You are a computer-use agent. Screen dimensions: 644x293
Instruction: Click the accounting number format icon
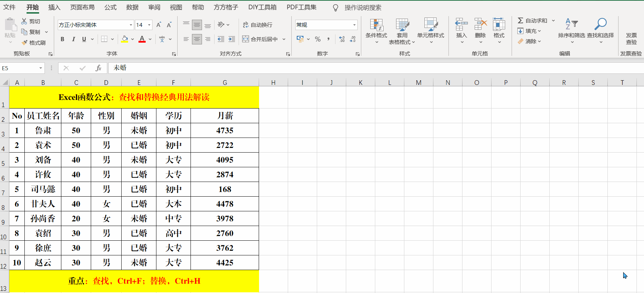(x=300, y=39)
